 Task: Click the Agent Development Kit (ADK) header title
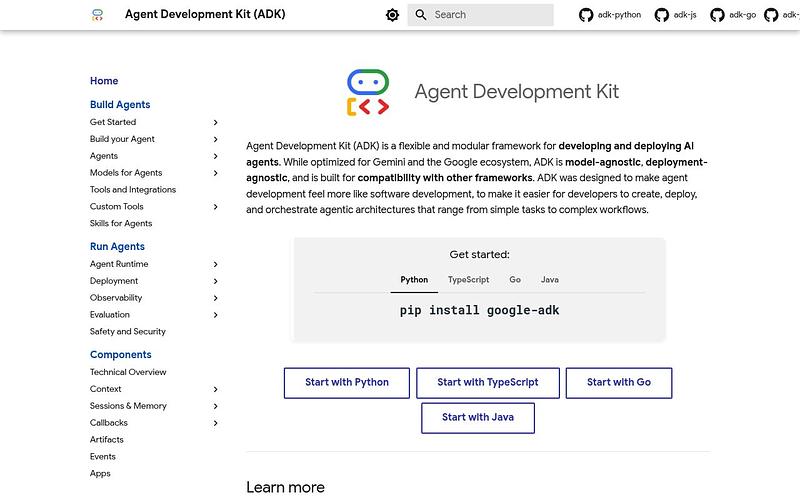[205, 14]
